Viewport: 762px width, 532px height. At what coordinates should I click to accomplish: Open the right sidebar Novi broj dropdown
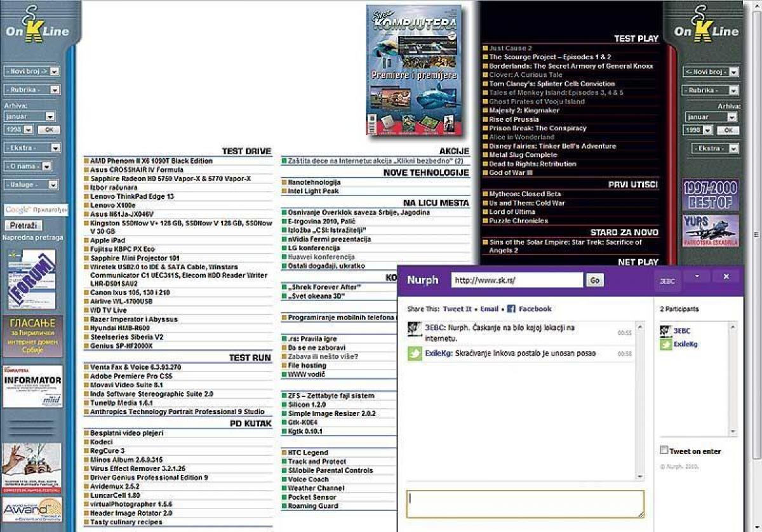pos(711,72)
